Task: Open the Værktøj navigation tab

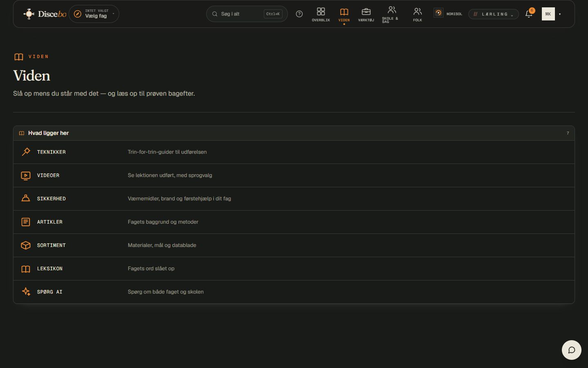Action: pos(366,15)
